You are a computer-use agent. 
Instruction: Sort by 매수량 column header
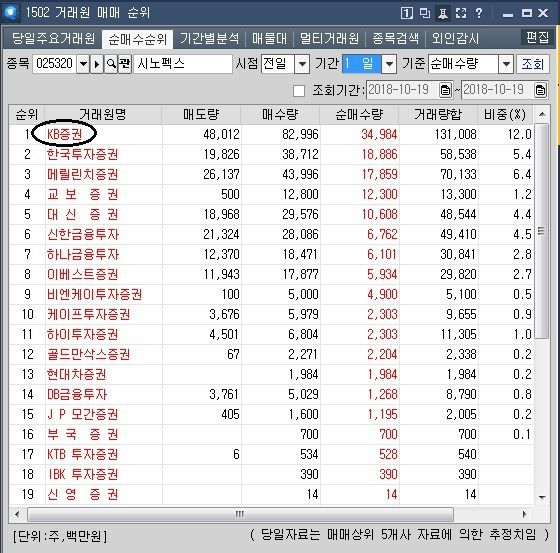pos(280,114)
